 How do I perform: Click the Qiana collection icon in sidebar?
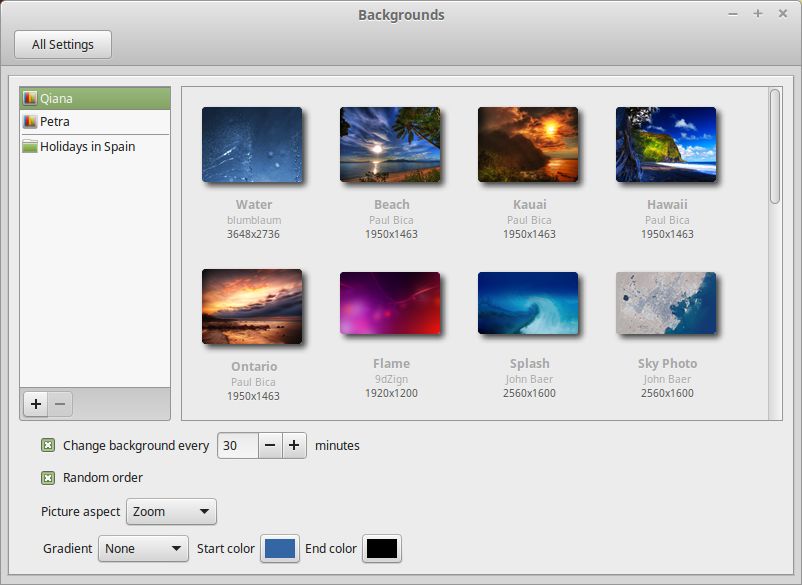tap(30, 98)
